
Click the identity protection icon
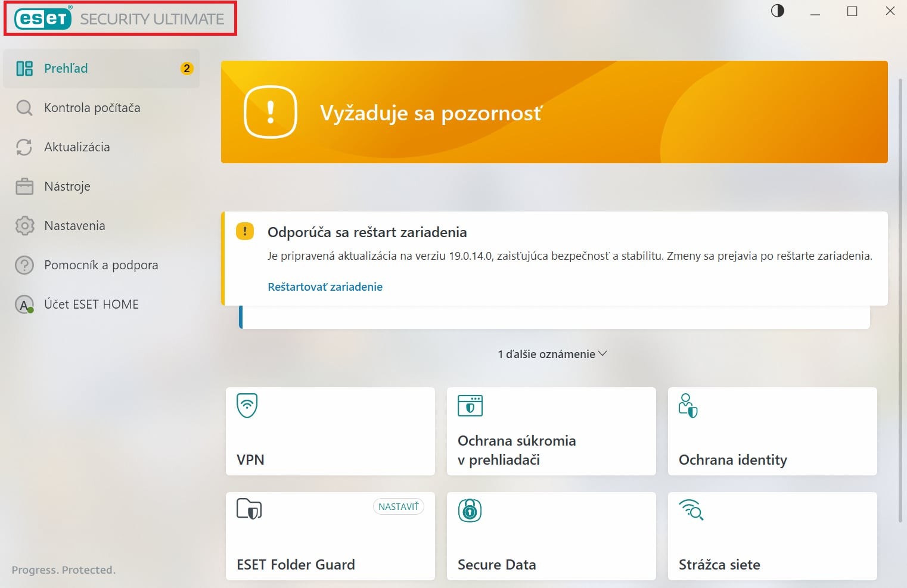(688, 406)
